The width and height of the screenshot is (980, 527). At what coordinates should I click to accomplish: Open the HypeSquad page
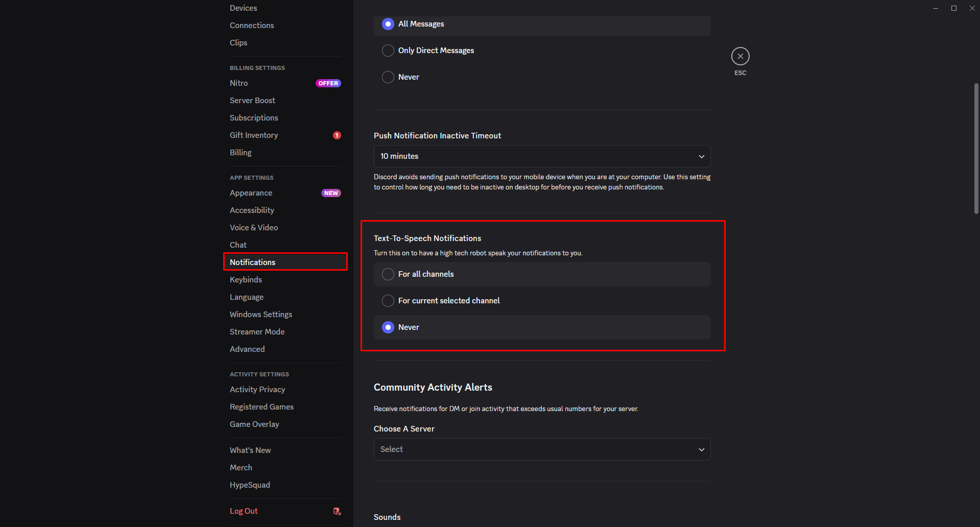click(x=250, y=485)
